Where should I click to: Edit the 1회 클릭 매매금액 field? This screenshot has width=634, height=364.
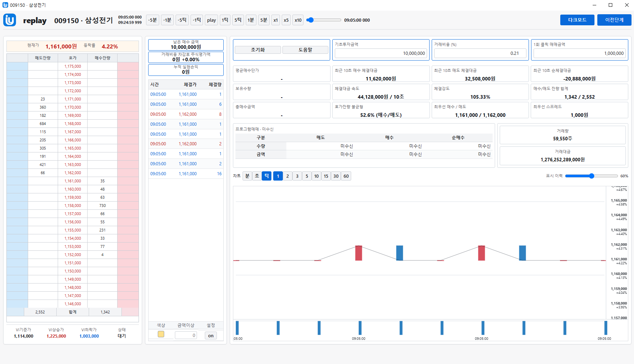pos(580,53)
